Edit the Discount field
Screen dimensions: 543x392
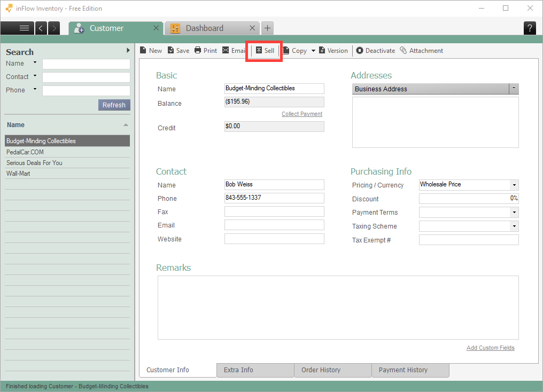click(469, 199)
